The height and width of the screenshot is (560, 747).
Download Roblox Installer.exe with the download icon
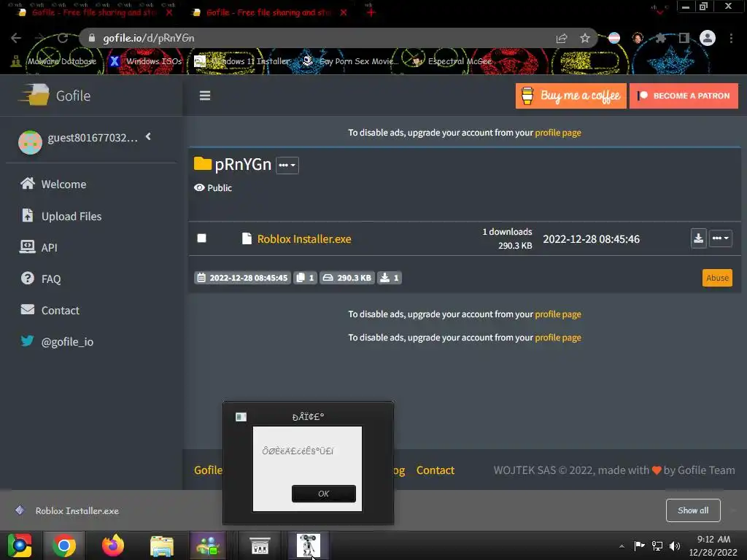(x=698, y=238)
